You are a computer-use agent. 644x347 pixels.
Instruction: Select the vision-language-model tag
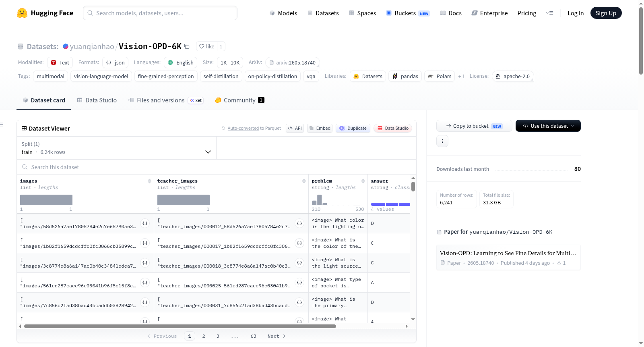(x=101, y=76)
